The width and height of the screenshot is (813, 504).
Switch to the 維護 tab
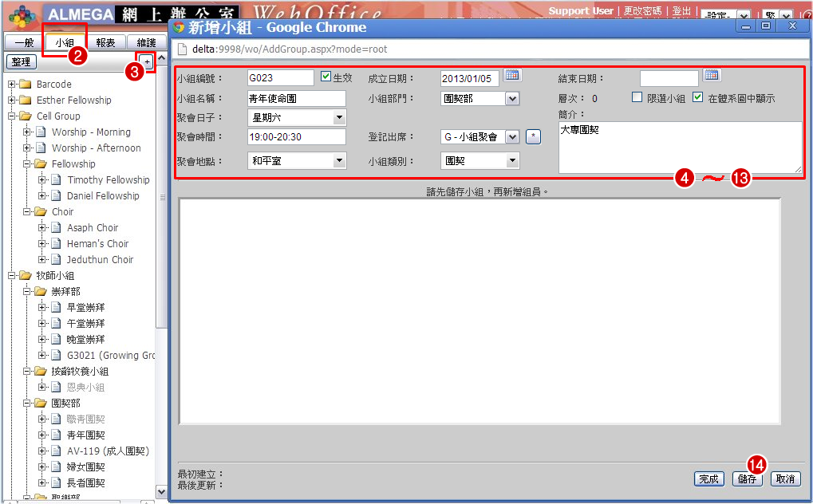(x=146, y=43)
